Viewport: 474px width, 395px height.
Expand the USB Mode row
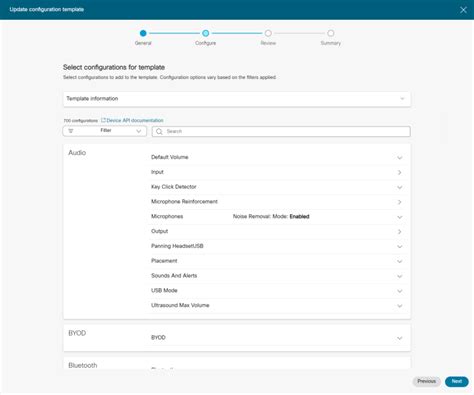(276, 291)
